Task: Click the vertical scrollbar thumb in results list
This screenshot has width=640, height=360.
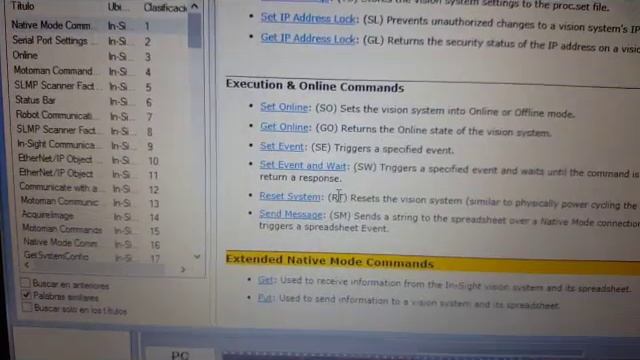Action: 195,31
